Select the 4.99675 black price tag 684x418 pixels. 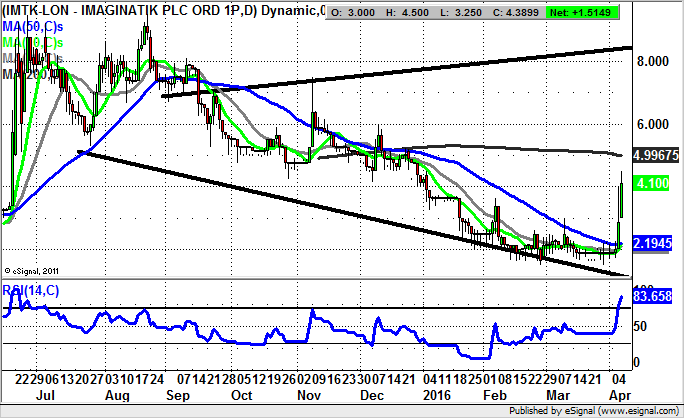pyautogui.click(x=657, y=156)
